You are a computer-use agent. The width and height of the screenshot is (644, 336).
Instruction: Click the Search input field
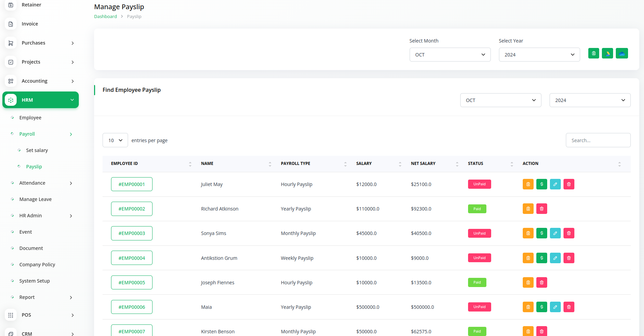tap(598, 140)
